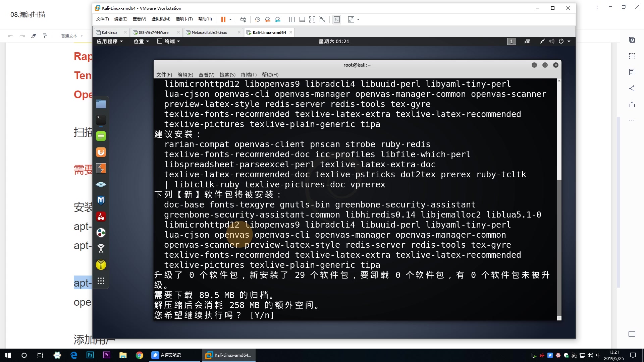Take a snapshot of the virtual machine
This screenshot has height=362, width=644.
[257, 19]
